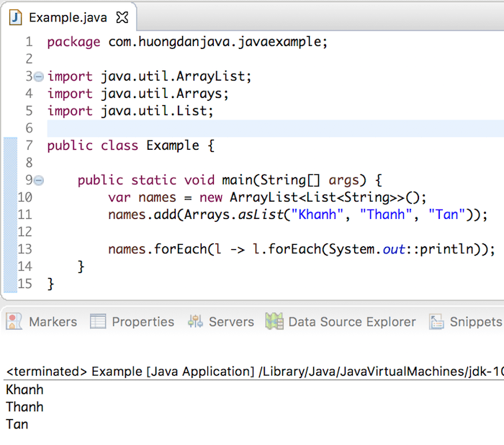Click the Snippets view icon
This screenshot has width=504, height=445.
436,322
